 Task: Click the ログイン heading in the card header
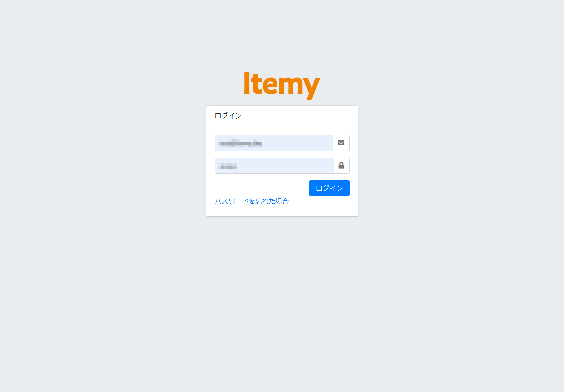tap(228, 116)
